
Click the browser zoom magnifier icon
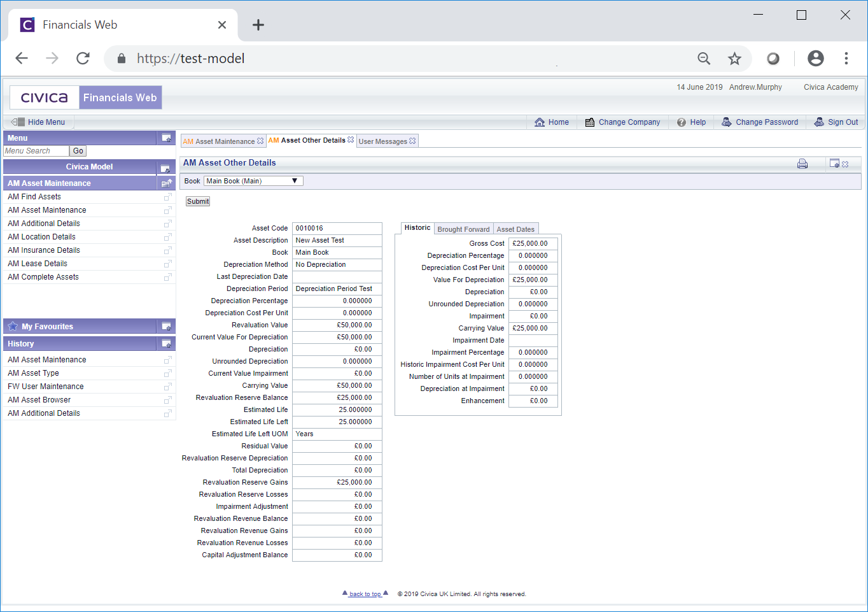[704, 59]
